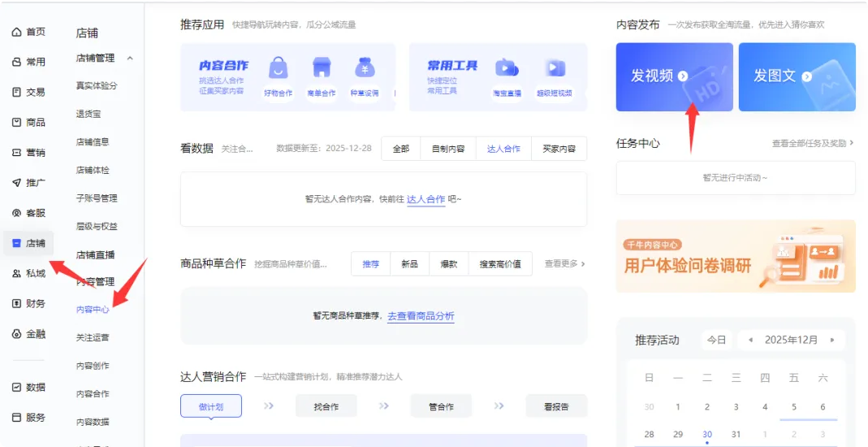Open 退货宝 in shop submenu
Screen dimensions: 868x447
[x=89, y=114]
